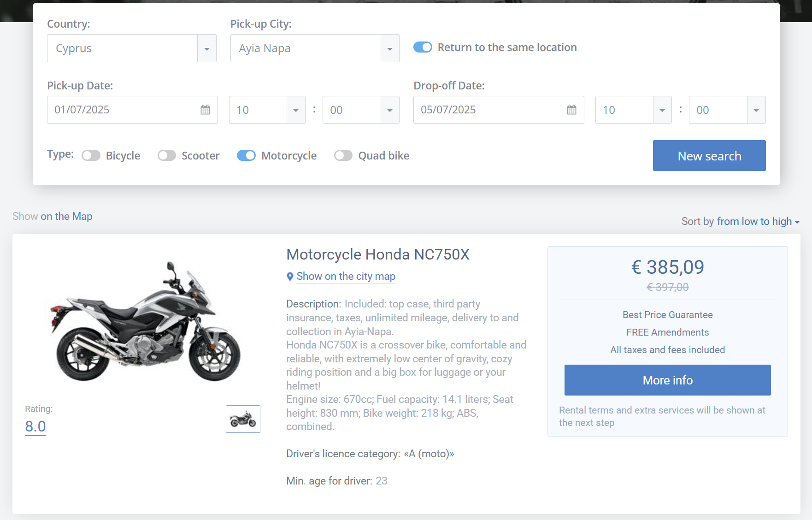812x520 pixels.
Task: Enable the Quad bike type toggle
Action: [x=343, y=155]
